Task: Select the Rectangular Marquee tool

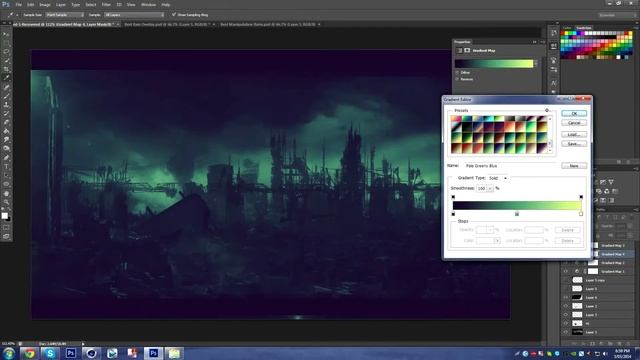Action: (6, 43)
